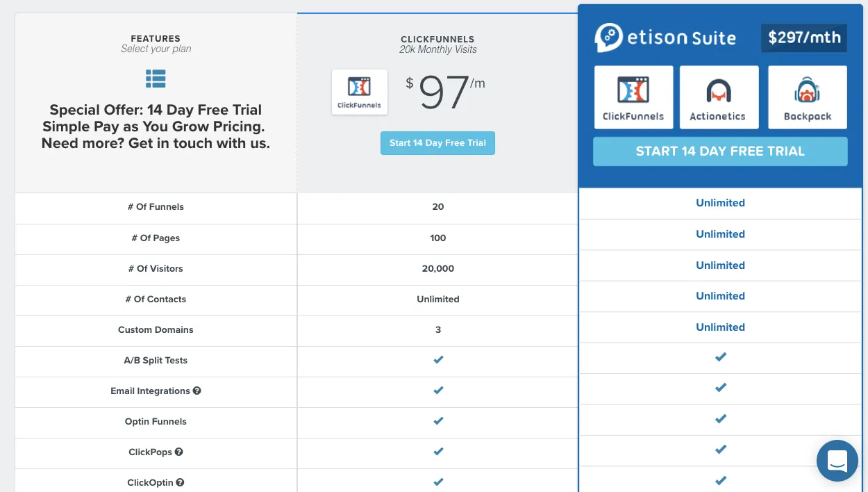Image resolution: width=868 pixels, height=492 pixels.
Task: Click the Custom Domains feature label
Action: point(156,329)
